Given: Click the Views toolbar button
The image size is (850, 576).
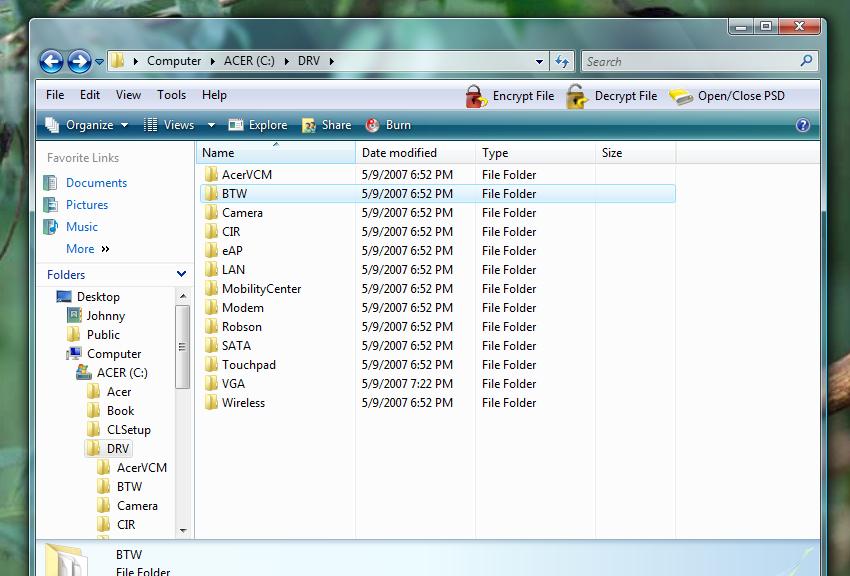Looking at the screenshot, I should click(169, 125).
